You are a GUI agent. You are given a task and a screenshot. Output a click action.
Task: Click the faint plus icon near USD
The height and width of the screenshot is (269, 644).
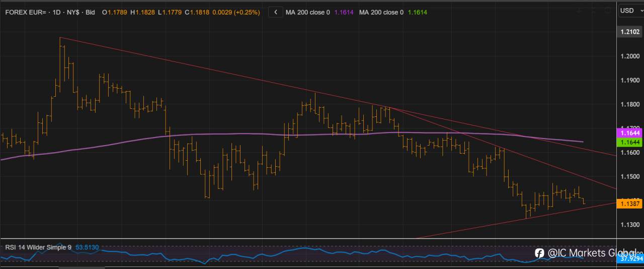pyautogui.click(x=579, y=11)
